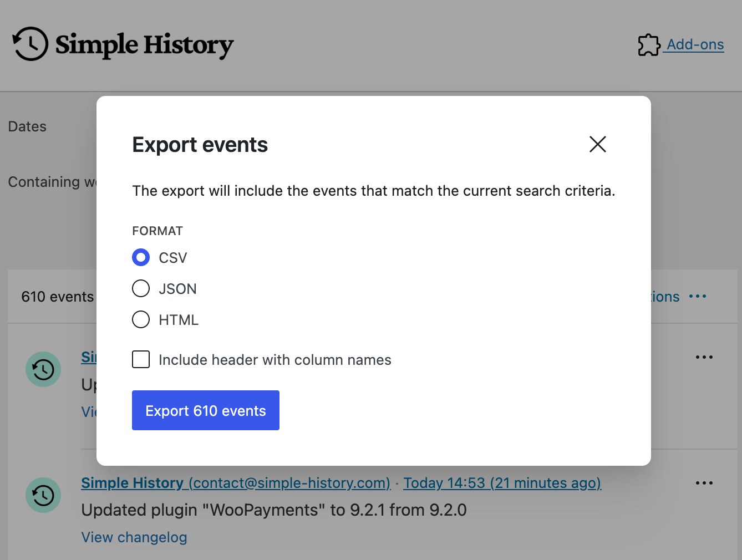Enable Include header with column names
Screen dimensions: 742x560
click(141, 359)
